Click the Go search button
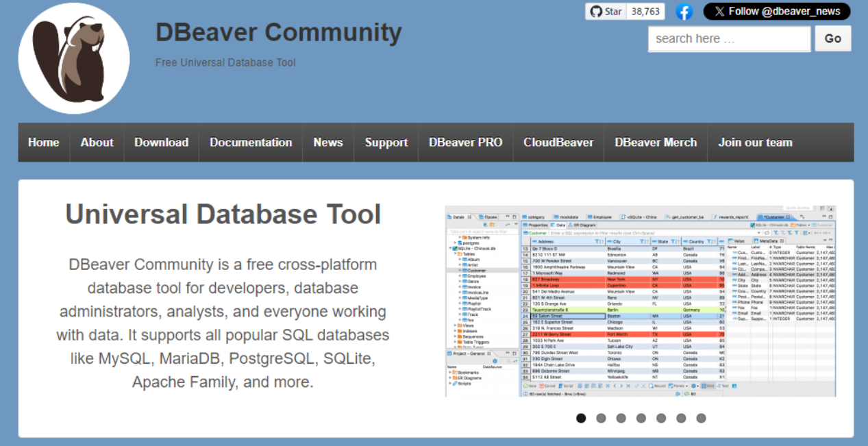The width and height of the screenshot is (868, 446). pos(833,39)
